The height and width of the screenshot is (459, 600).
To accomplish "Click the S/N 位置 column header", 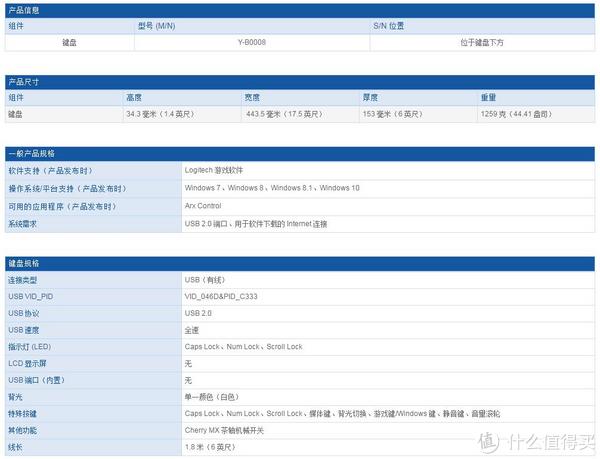I will click(x=388, y=26).
